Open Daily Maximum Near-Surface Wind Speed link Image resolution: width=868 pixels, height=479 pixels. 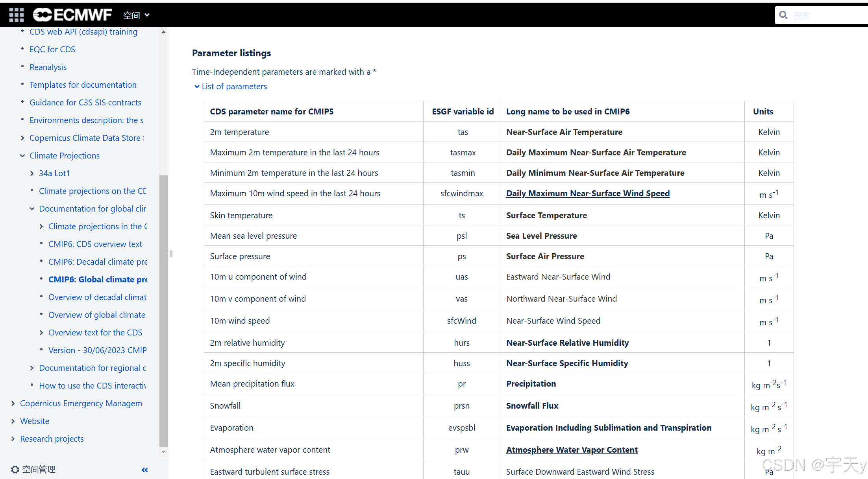[587, 193]
